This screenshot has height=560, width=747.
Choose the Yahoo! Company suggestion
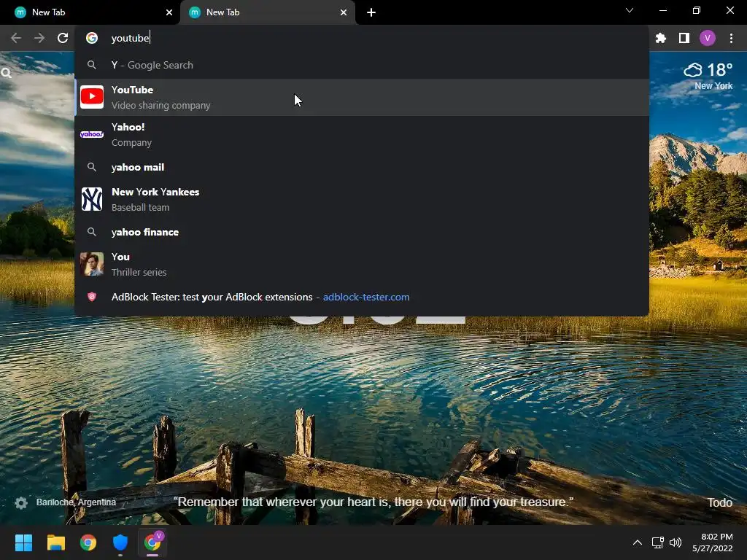click(362, 134)
